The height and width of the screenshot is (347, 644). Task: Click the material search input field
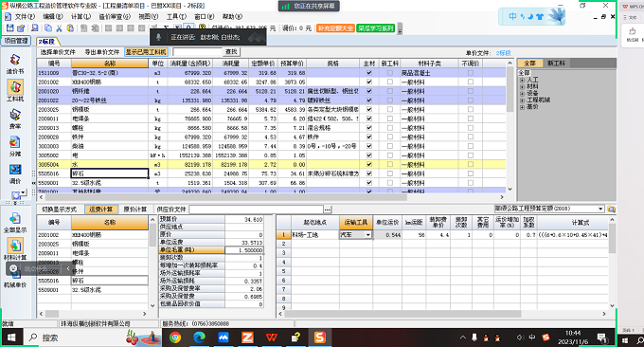(x=198, y=52)
